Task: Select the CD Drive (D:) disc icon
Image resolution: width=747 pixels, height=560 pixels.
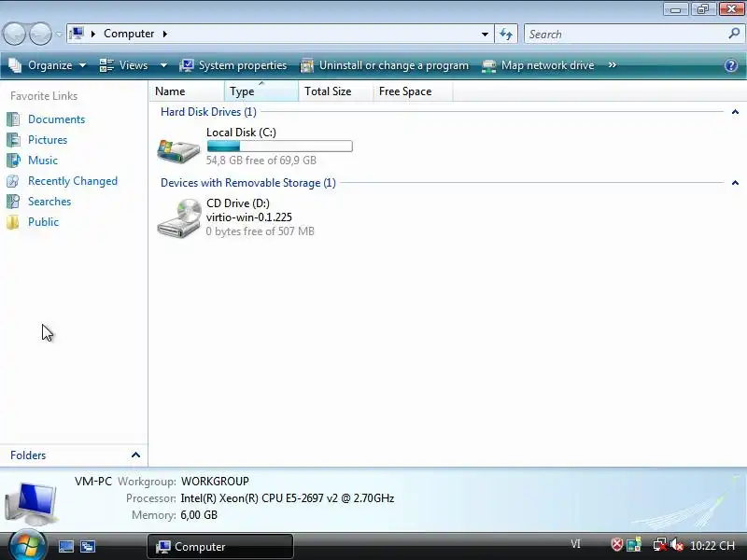Action: [179, 218]
